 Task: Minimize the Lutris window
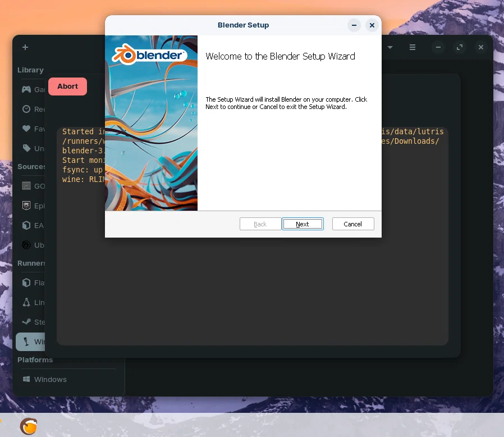[x=438, y=47]
